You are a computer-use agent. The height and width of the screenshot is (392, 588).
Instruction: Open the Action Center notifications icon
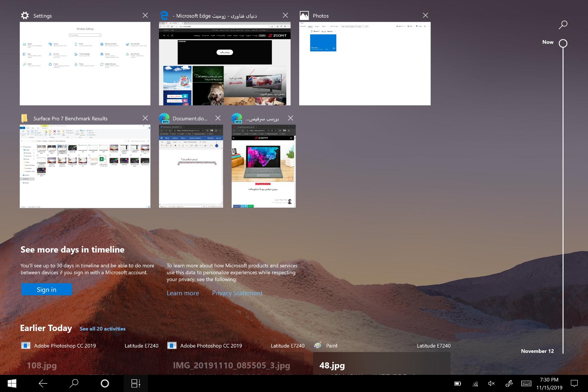tap(574, 383)
